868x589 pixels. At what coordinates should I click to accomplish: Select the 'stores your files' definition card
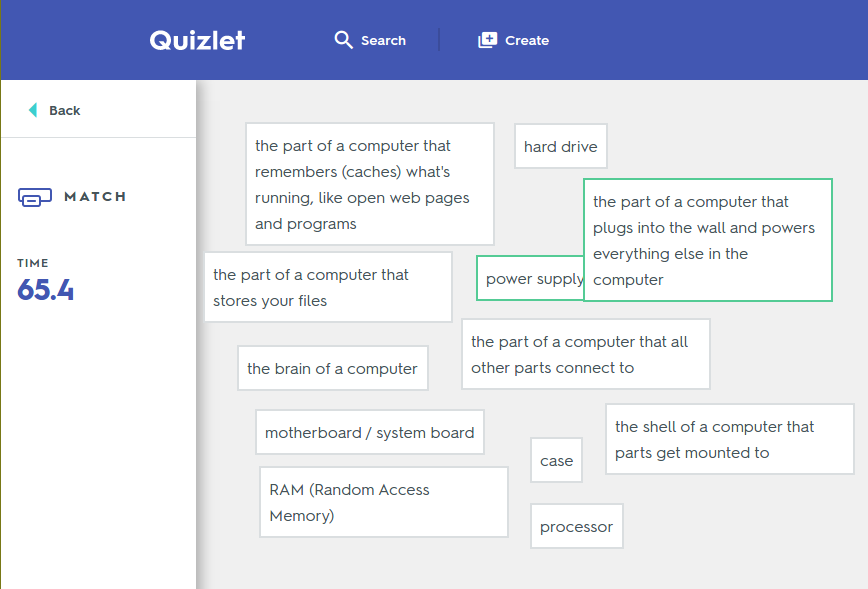tap(328, 287)
